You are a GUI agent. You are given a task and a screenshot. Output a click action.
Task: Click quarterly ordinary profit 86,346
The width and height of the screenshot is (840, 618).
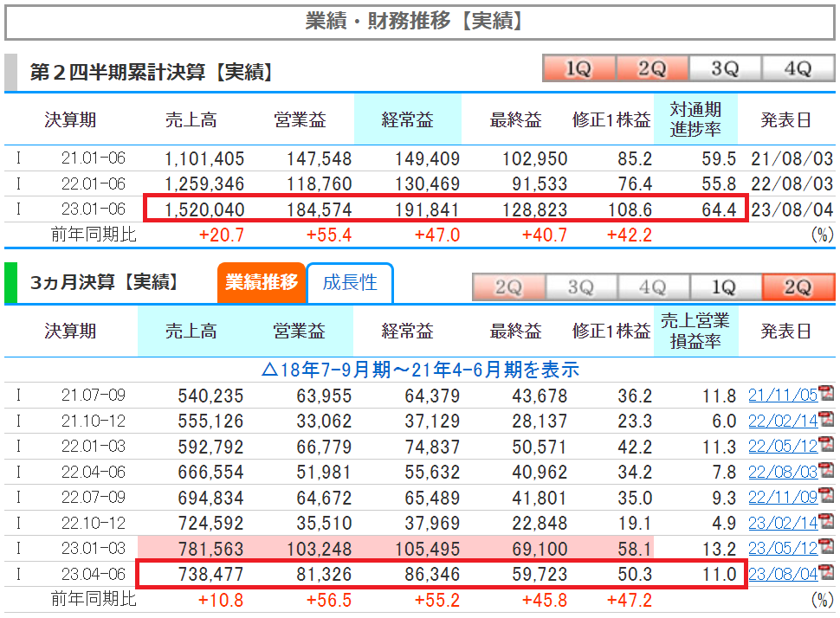tap(432, 574)
